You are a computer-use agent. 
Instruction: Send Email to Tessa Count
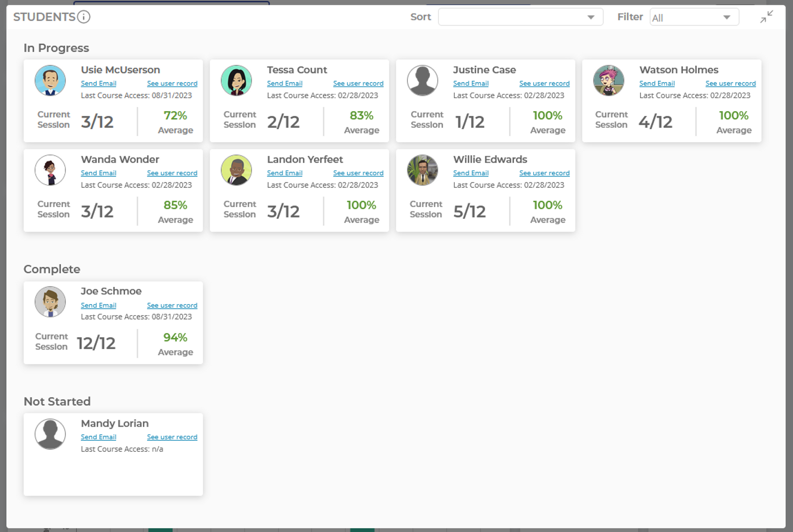tap(285, 83)
